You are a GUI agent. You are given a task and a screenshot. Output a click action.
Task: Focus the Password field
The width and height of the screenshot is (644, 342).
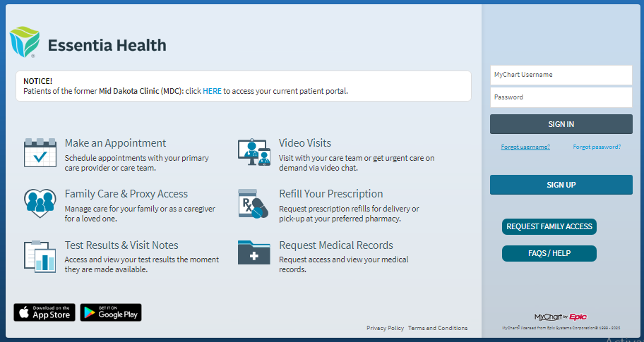[x=561, y=97]
